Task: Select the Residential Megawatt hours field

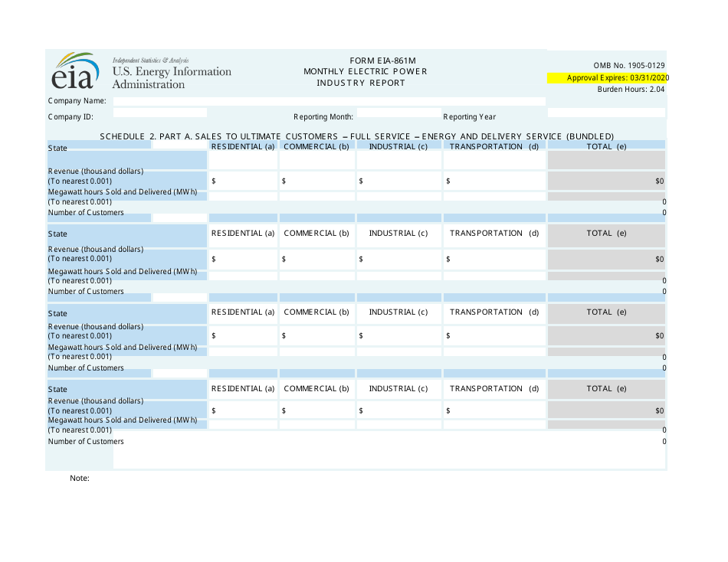Action: 241,196
